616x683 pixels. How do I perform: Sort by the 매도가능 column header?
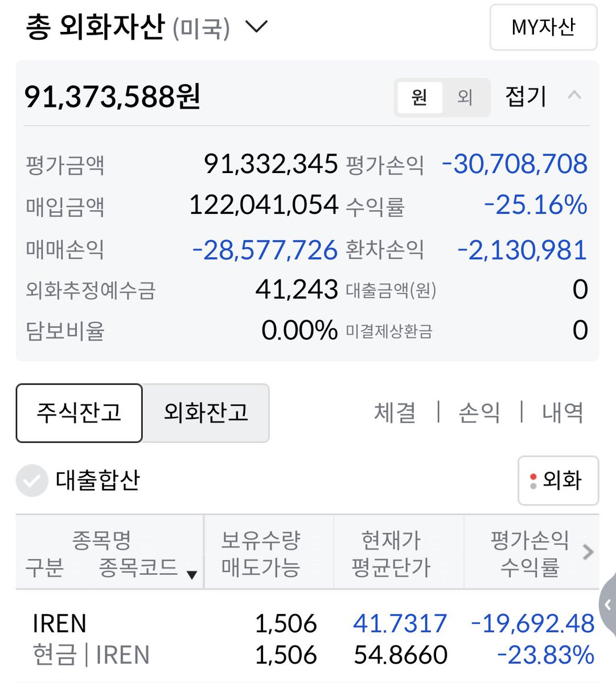[261, 567]
